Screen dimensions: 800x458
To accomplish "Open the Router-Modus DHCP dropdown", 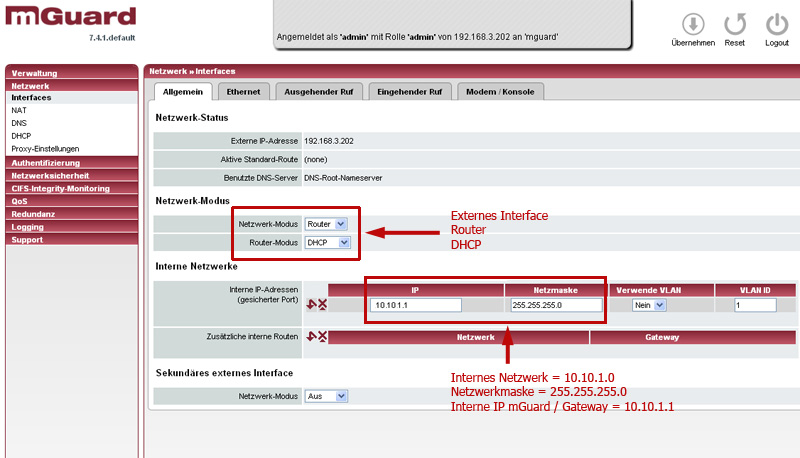I will coord(329,242).
